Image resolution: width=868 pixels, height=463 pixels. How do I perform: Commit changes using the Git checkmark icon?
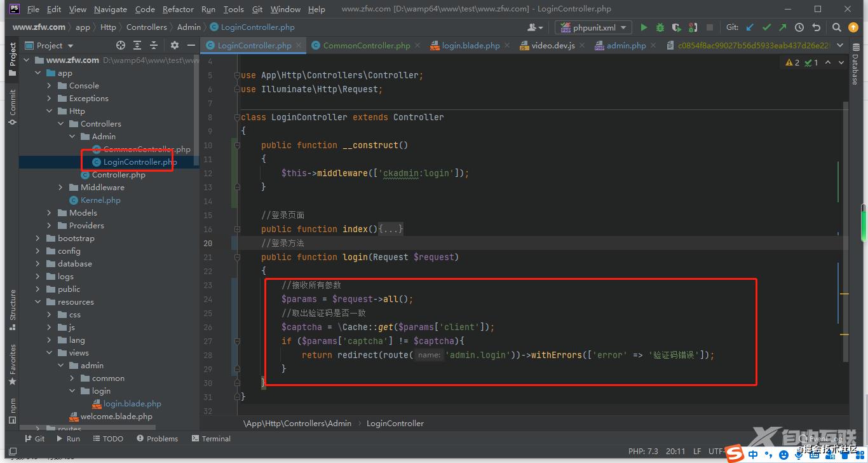[766, 27]
